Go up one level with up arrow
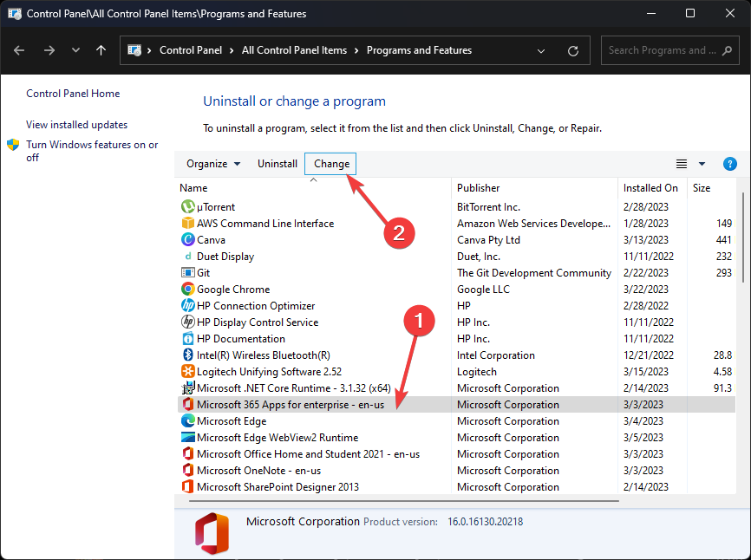 (x=101, y=51)
